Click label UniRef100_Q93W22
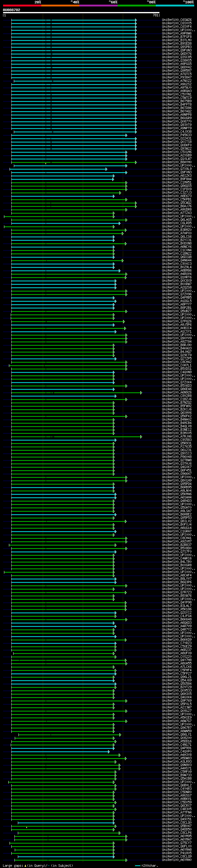This screenshot has height=868, width=197. [177, 149]
